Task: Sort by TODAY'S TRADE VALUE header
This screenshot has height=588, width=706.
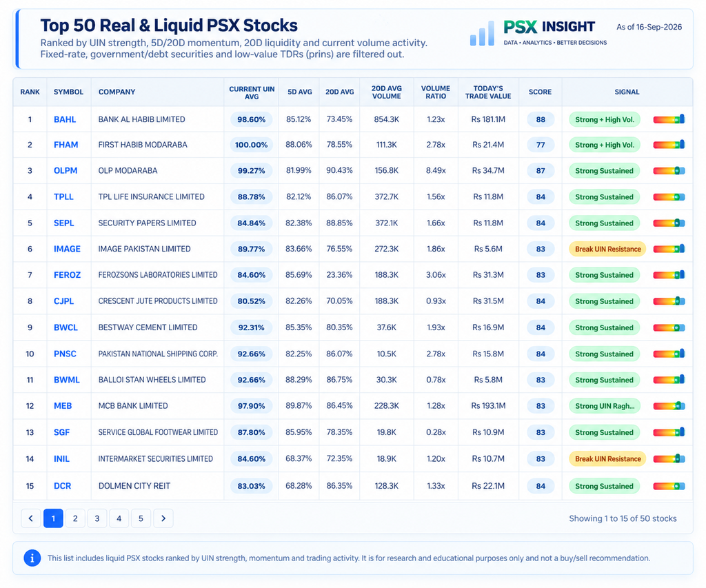Action: coord(488,92)
